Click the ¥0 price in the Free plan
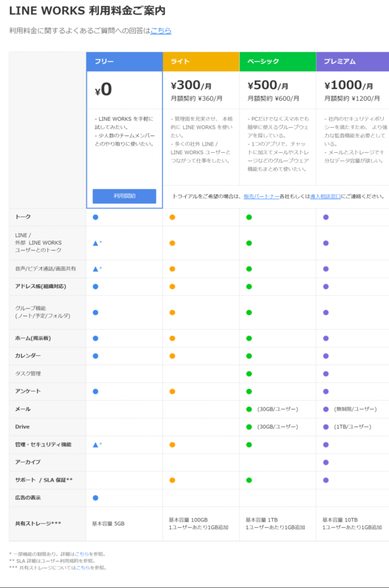389x588 pixels. pyautogui.click(x=103, y=90)
